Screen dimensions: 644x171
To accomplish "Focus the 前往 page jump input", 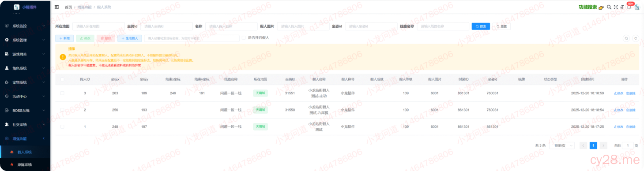I will tap(627, 145).
